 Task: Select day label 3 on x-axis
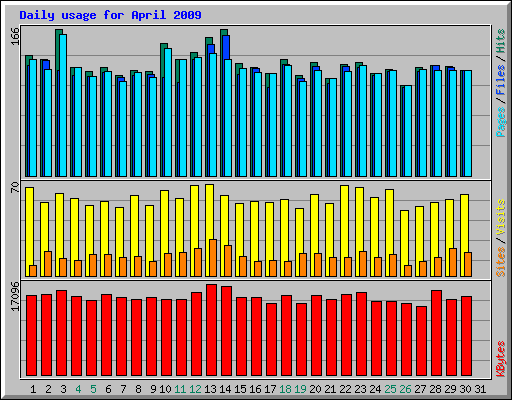click(63, 389)
